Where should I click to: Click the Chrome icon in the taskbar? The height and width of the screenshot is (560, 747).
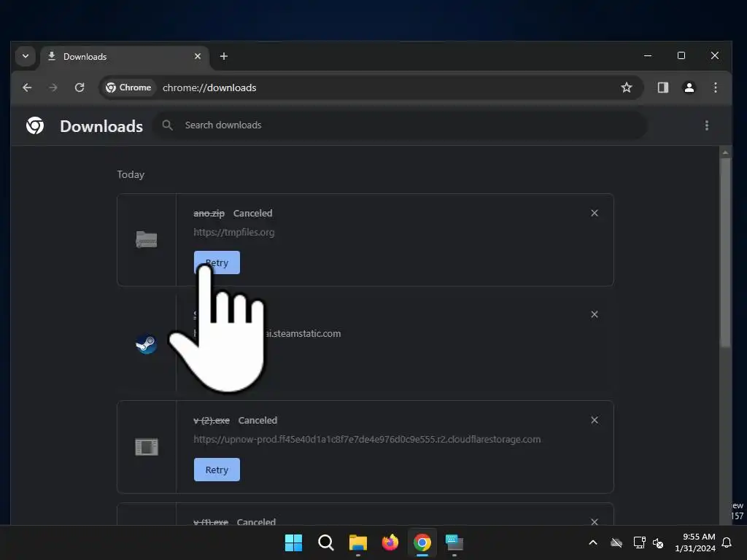[422, 542]
